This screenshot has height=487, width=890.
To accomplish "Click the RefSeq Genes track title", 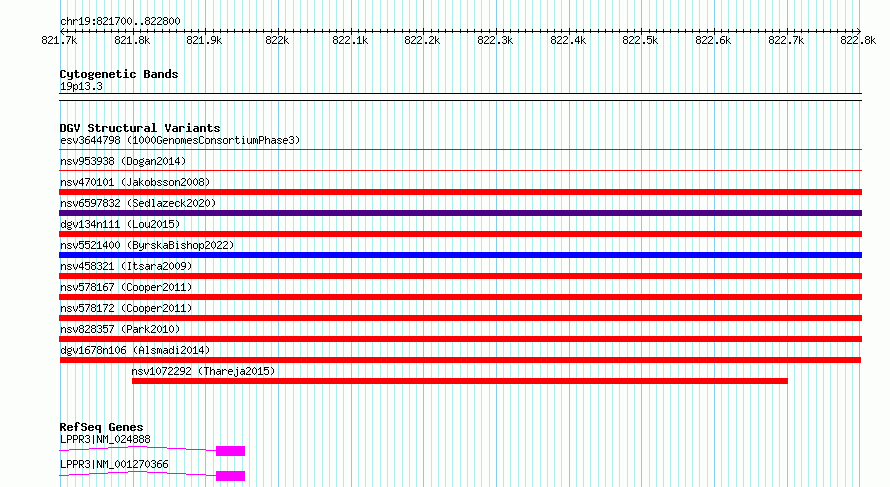I will (101, 427).
